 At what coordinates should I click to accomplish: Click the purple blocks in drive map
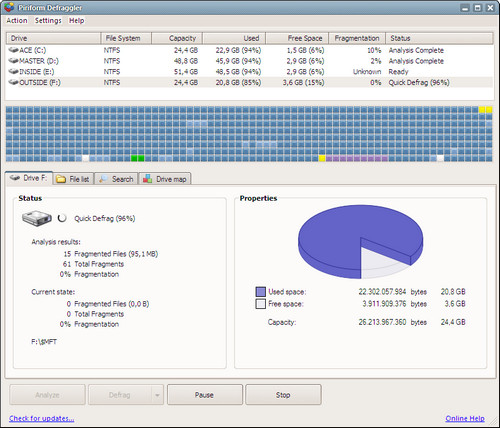click(x=357, y=158)
